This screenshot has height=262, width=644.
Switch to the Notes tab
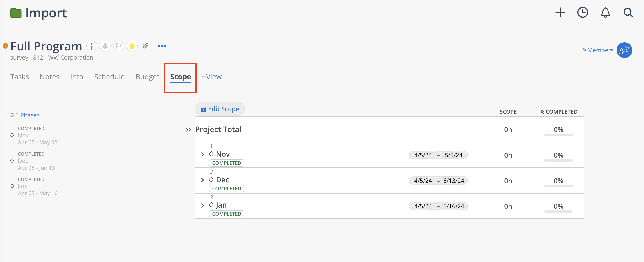49,77
